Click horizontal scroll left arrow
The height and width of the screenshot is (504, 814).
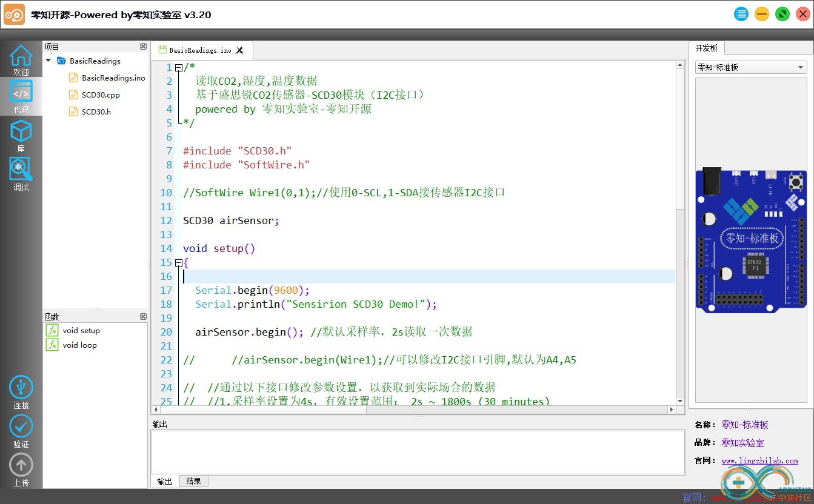[156, 409]
